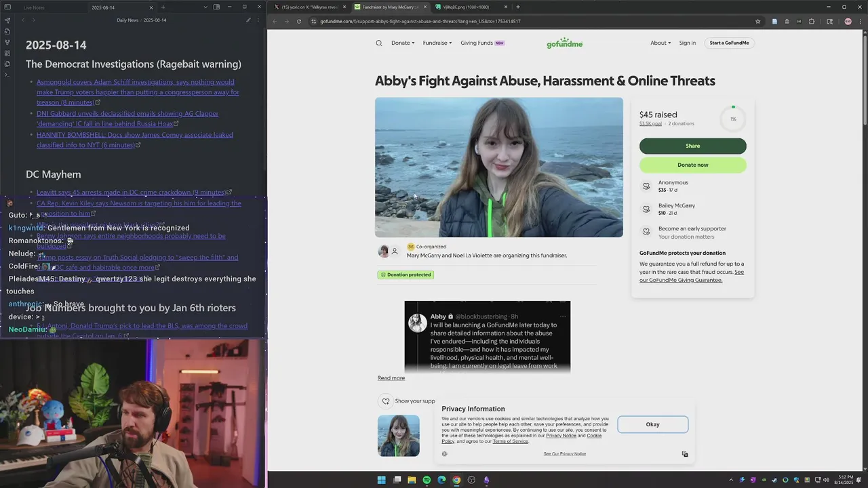
Task: Click the main fundraiser photo
Action: tap(499, 167)
